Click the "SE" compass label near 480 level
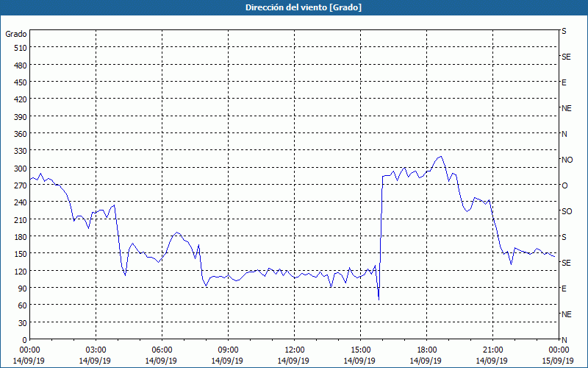The image size is (588, 368). (566, 57)
